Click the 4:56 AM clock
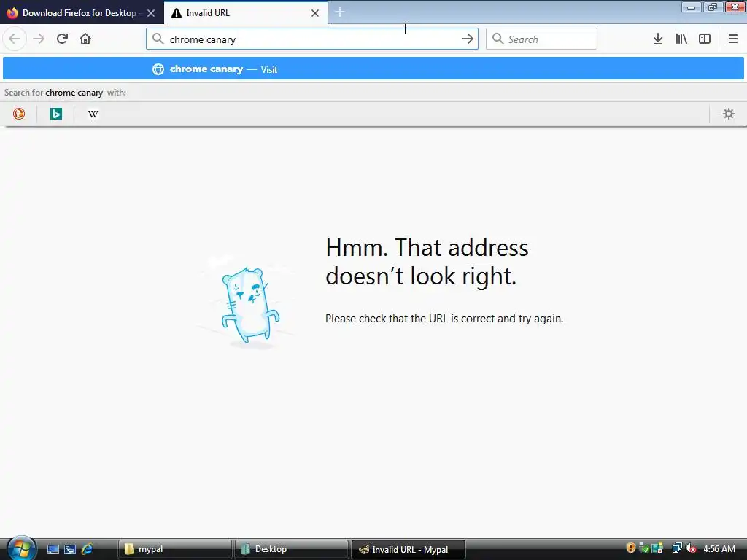 [x=719, y=549]
